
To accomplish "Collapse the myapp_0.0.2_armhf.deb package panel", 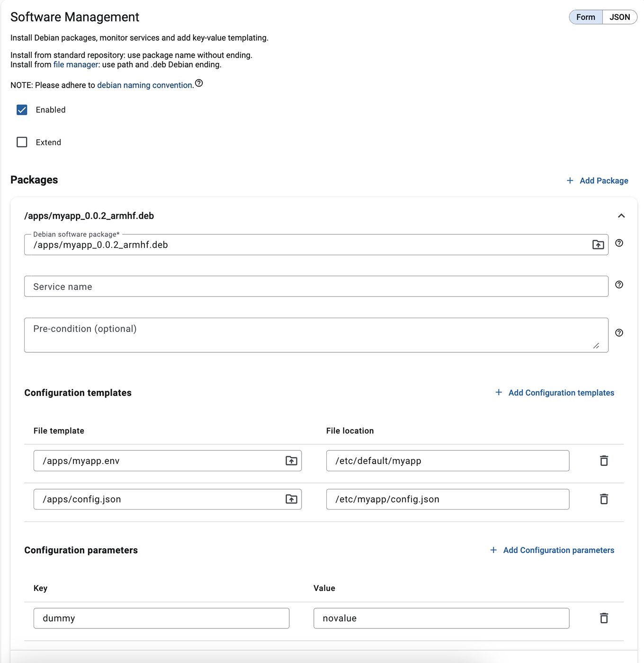I will tap(621, 216).
